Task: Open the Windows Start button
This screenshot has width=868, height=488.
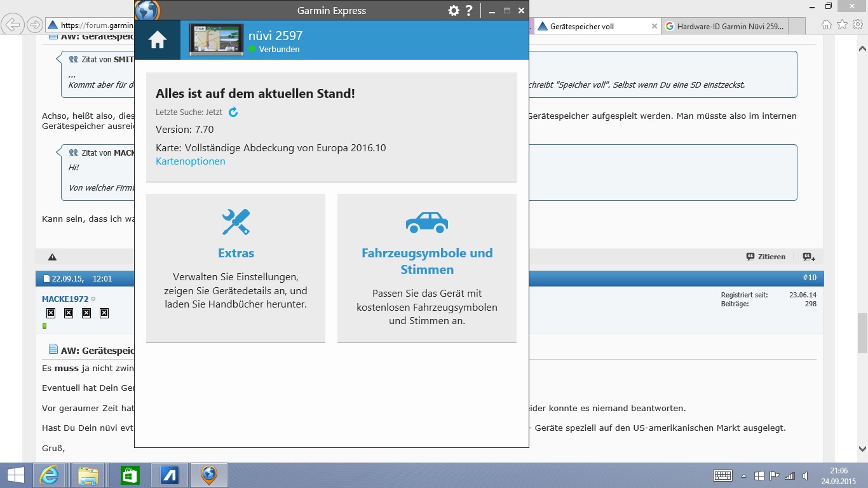Action: pos(15,475)
